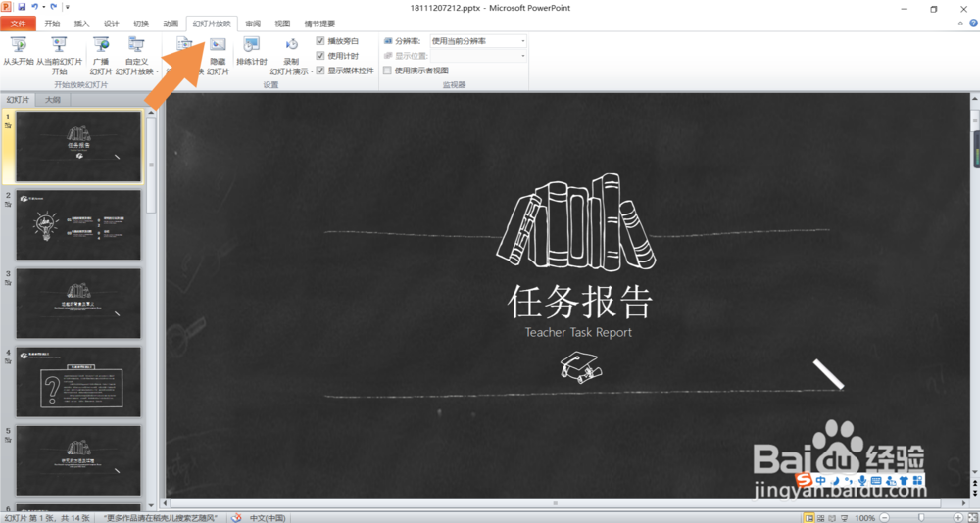Click the zoom out minus button

(x=884, y=518)
